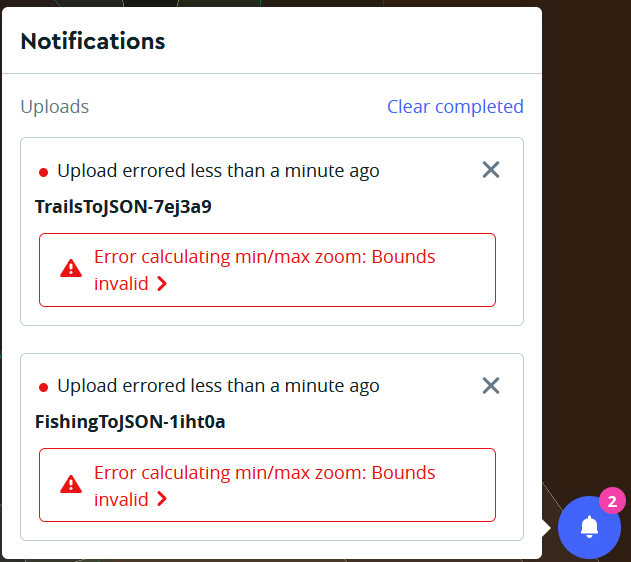The width and height of the screenshot is (631, 562).
Task: Expand the TrailsToJSON error details chevron
Action: (x=162, y=284)
